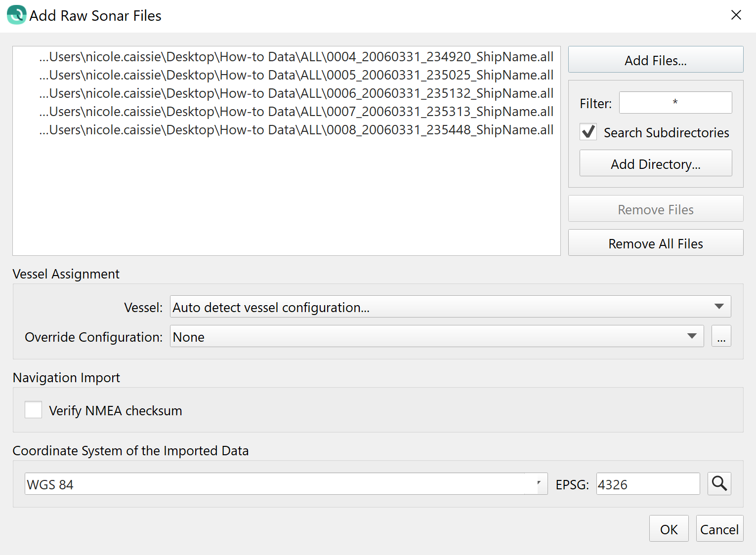Select the 0008_20060331_235448_ShipName.all file
The width and height of the screenshot is (756, 555).
pos(296,130)
